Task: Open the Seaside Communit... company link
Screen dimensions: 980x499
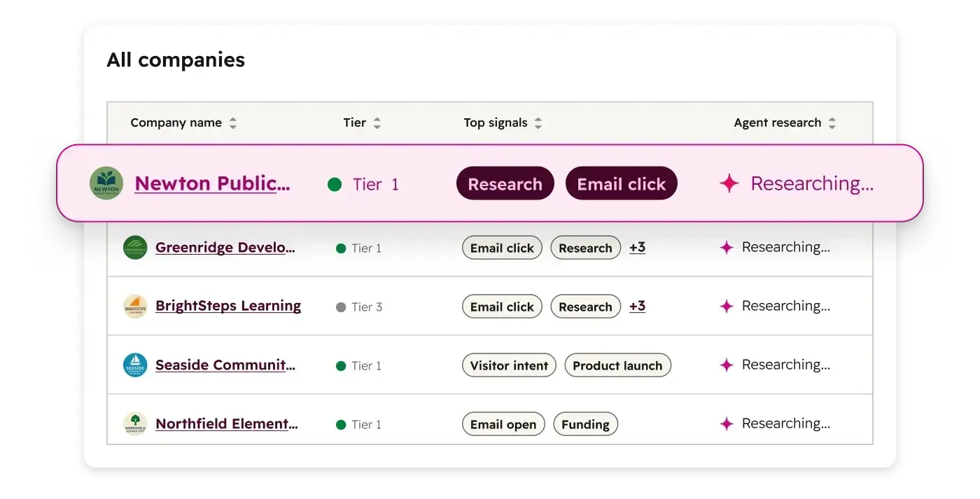Action: [x=225, y=365]
